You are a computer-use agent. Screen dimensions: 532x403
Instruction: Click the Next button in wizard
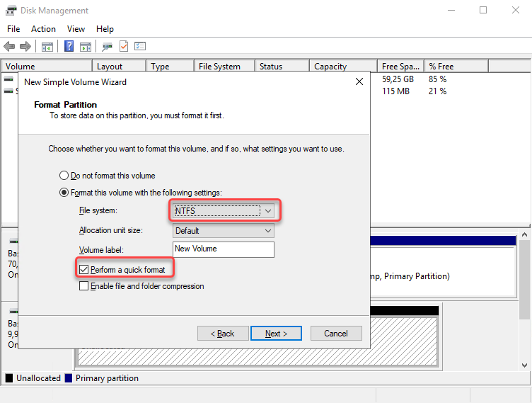click(276, 334)
